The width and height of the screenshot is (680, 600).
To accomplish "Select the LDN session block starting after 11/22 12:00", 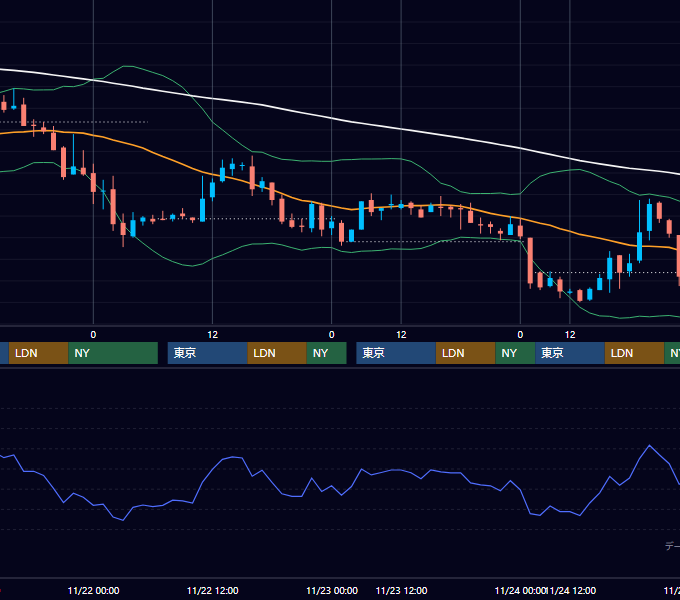I will coord(277,353).
